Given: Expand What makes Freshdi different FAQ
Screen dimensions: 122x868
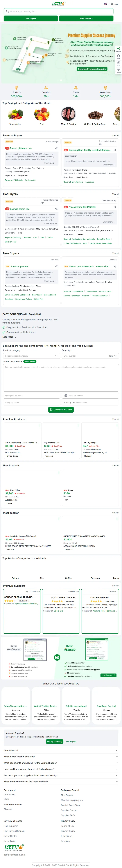Looking at the screenshot, I should click(61, 757).
